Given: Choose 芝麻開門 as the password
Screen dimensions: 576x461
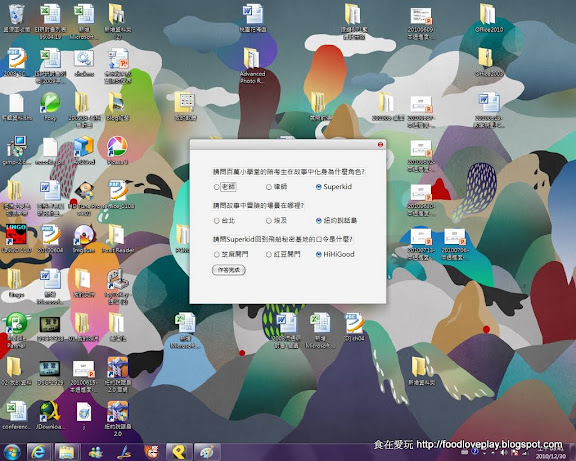Looking at the screenshot, I should click(x=231, y=254).
